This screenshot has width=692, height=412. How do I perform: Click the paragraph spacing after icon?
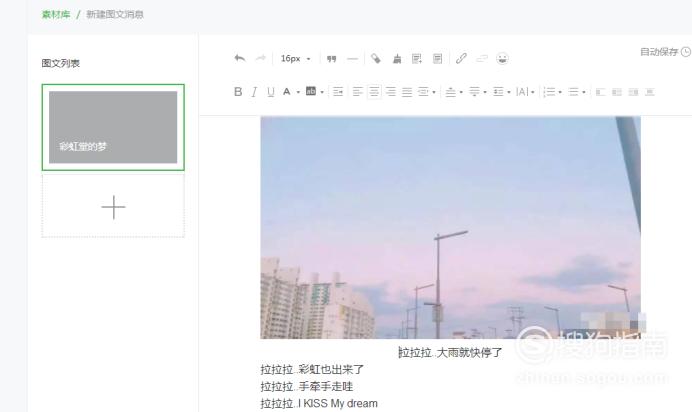[474, 92]
